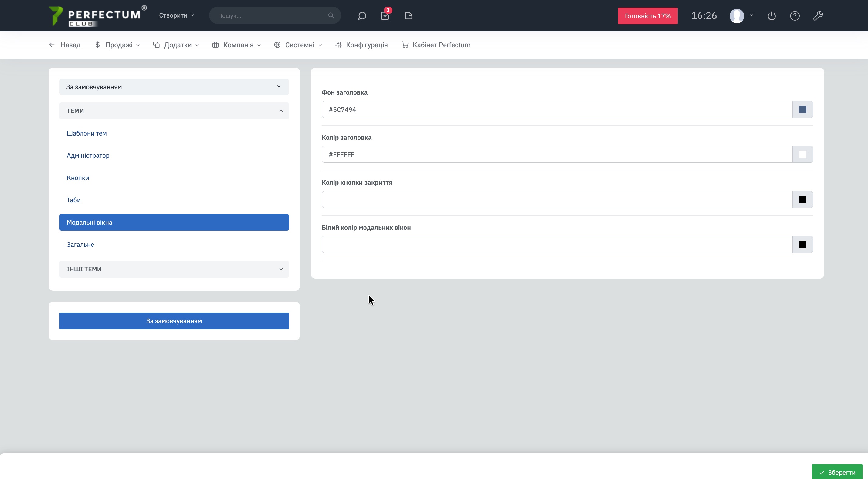Click the notes document icon

[409, 16]
